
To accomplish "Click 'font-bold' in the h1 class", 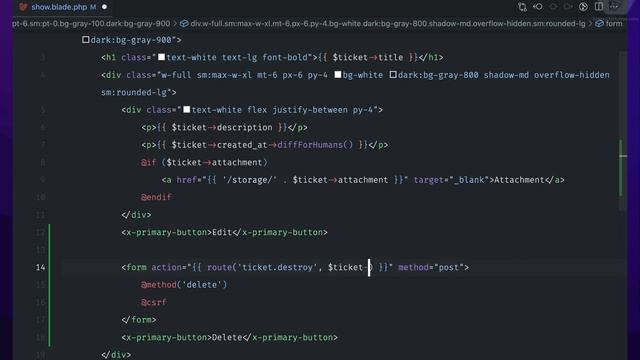I will tap(284, 58).
